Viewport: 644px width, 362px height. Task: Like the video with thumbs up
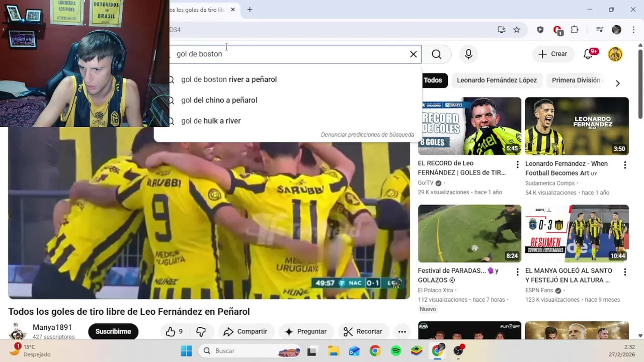point(174,331)
